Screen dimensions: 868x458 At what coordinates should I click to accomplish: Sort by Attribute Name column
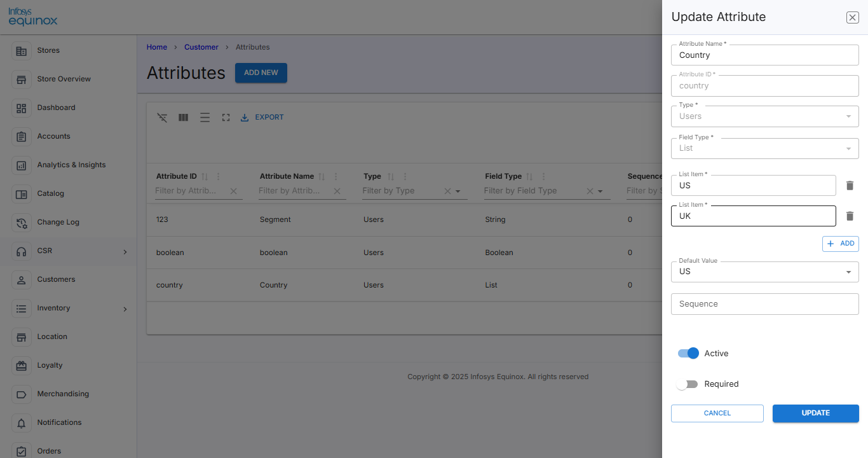pyautogui.click(x=322, y=177)
